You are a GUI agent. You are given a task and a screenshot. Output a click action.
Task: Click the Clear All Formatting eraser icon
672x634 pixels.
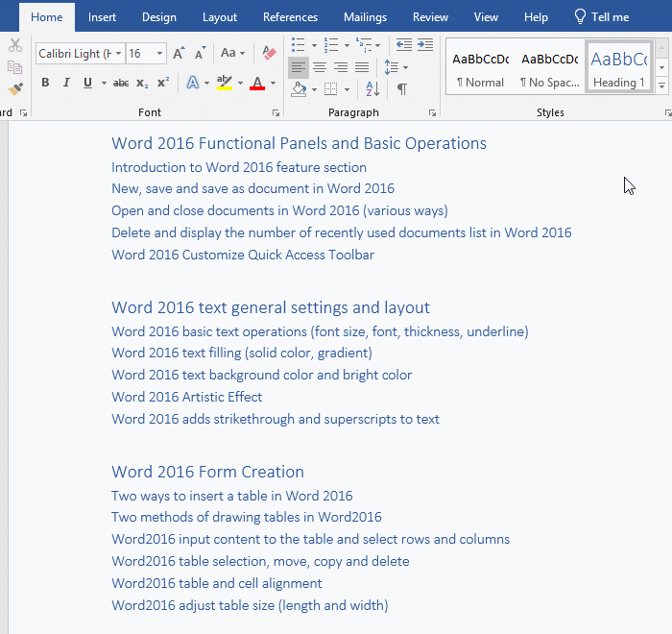coord(269,54)
